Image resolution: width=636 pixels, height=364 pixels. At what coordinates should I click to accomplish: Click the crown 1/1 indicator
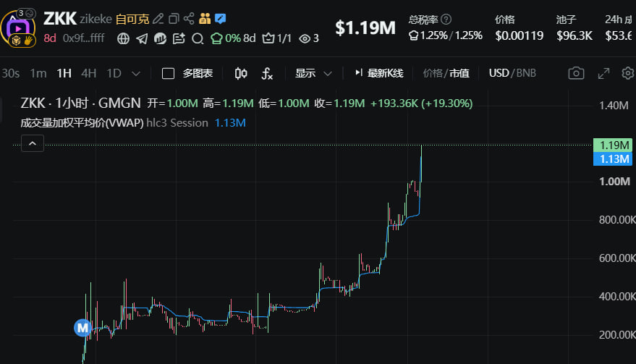277,38
